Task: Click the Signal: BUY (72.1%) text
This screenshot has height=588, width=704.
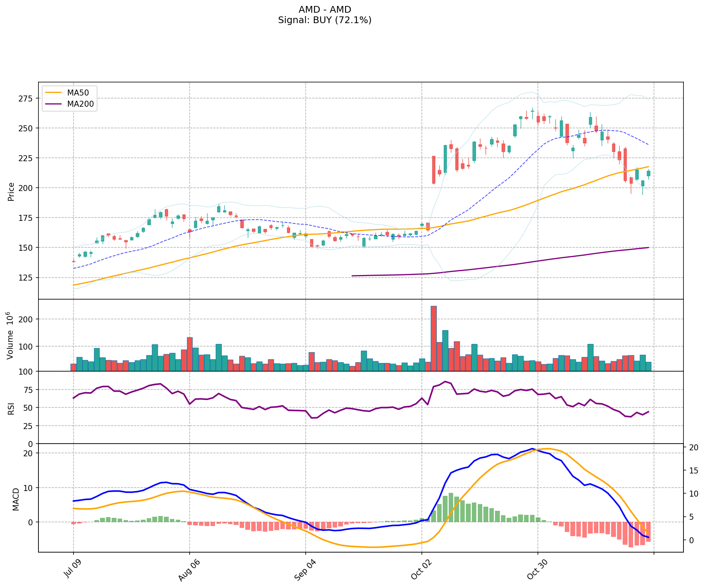Action: click(325, 20)
